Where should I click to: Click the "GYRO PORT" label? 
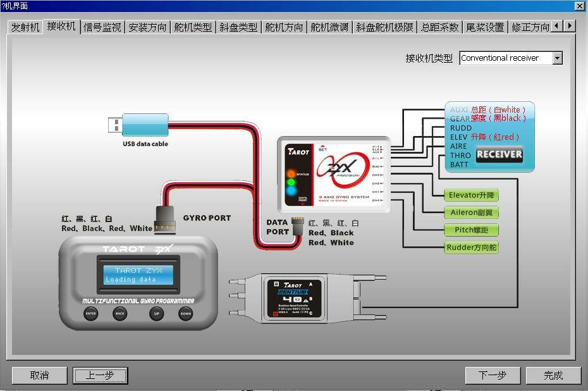(207, 218)
